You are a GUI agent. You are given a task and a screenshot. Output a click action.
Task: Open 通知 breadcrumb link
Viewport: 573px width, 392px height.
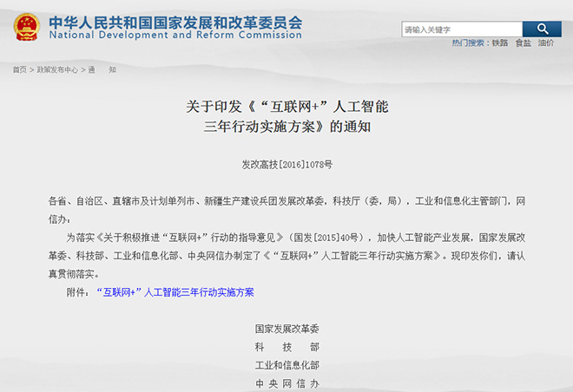[102, 69]
